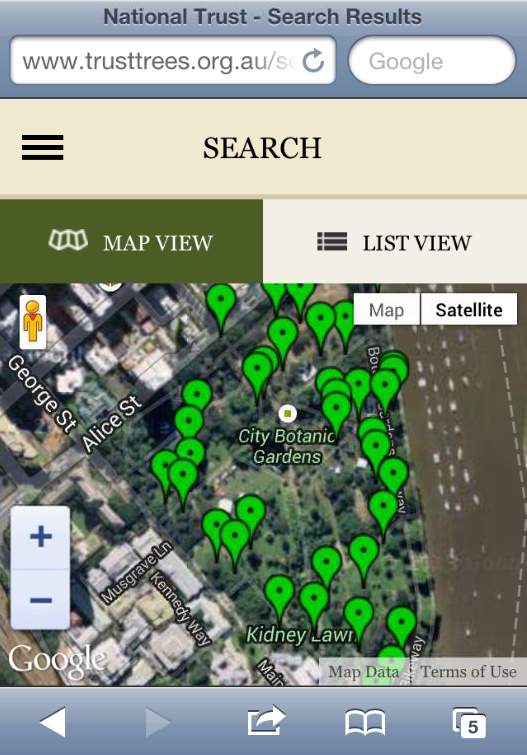Select the LIST VIEW tab

(x=395, y=241)
